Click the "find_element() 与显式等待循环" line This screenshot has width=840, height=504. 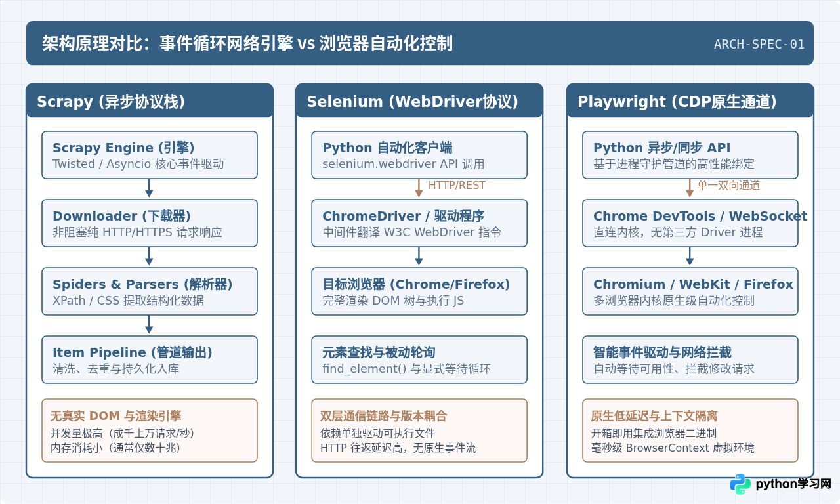pyautogui.click(x=406, y=369)
